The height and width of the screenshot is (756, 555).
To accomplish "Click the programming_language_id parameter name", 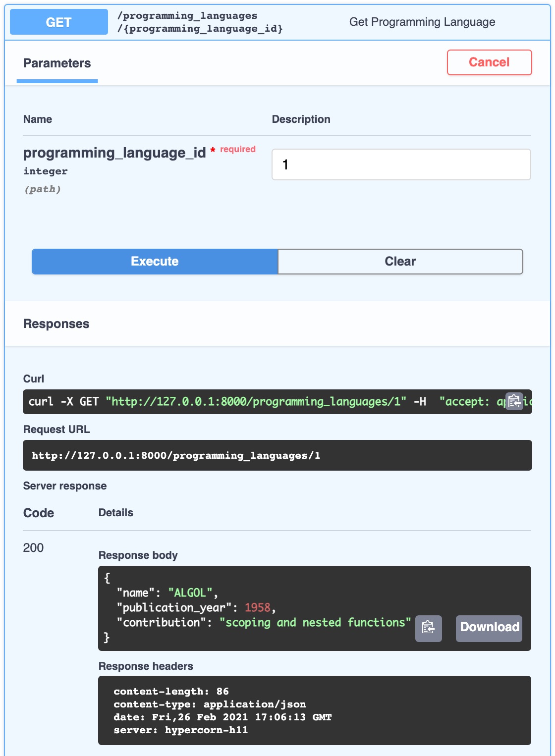I will point(114,153).
